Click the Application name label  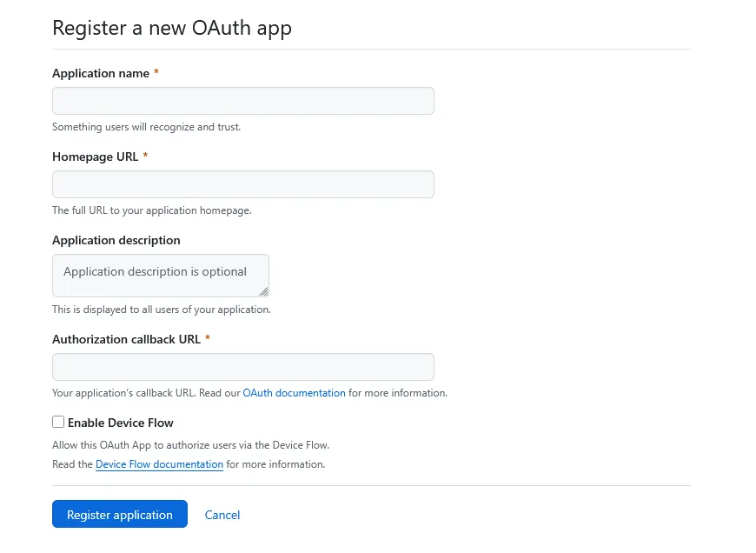[x=101, y=73]
